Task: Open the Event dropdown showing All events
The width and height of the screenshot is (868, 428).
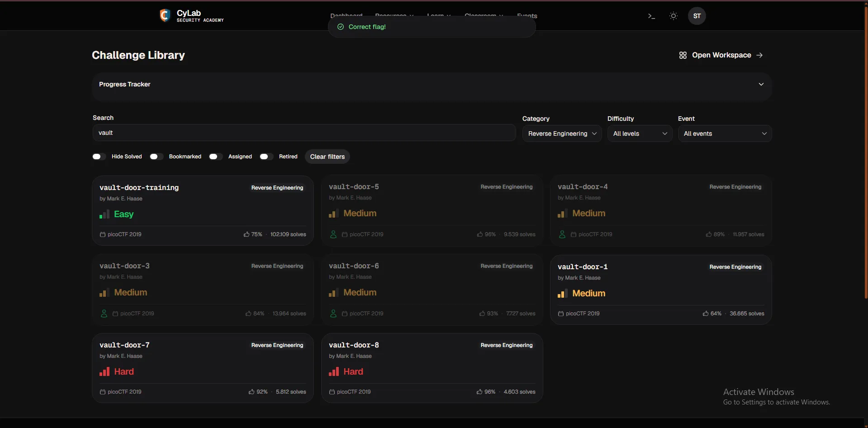Action: 725,133
